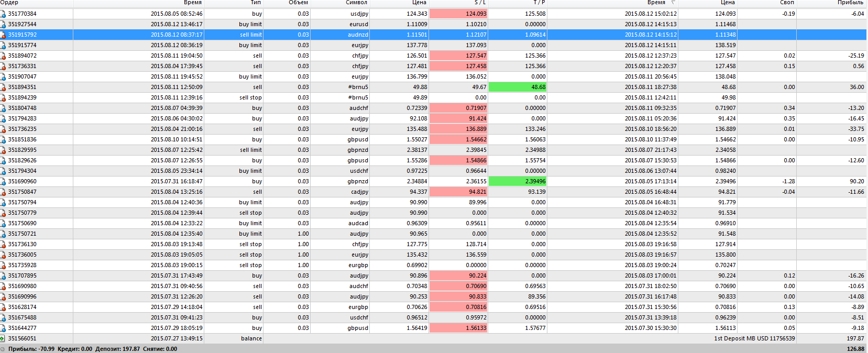Click the swap value -1.28
Viewport: 868px width, 353px height.
click(x=788, y=181)
